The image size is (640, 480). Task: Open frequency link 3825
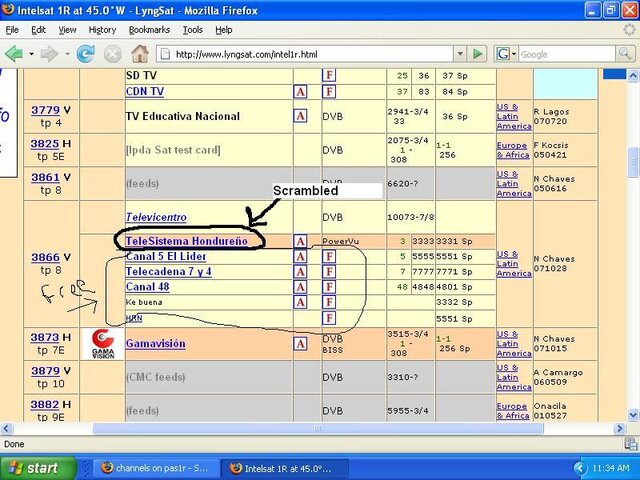point(45,144)
